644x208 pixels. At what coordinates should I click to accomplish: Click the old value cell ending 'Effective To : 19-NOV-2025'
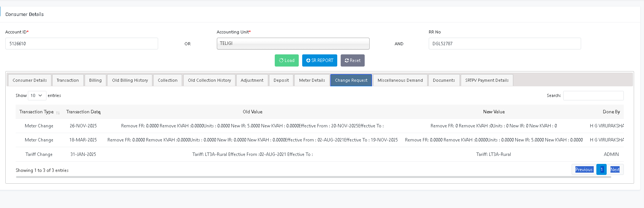(253, 140)
